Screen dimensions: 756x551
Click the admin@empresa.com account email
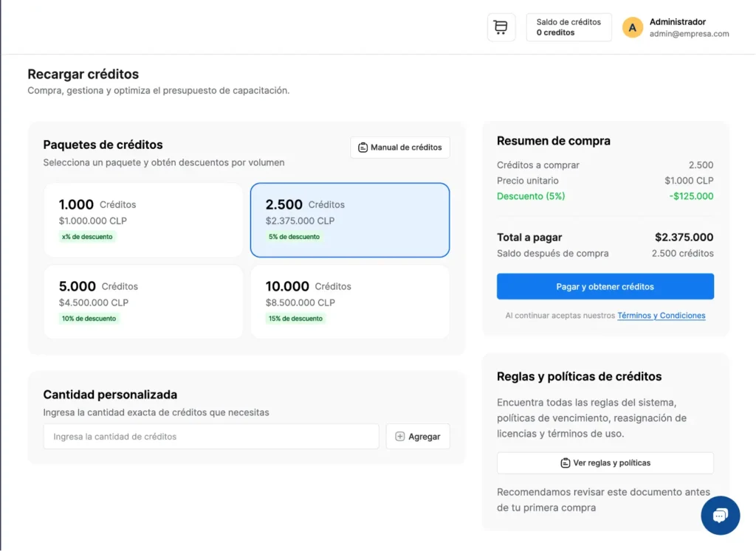point(689,34)
